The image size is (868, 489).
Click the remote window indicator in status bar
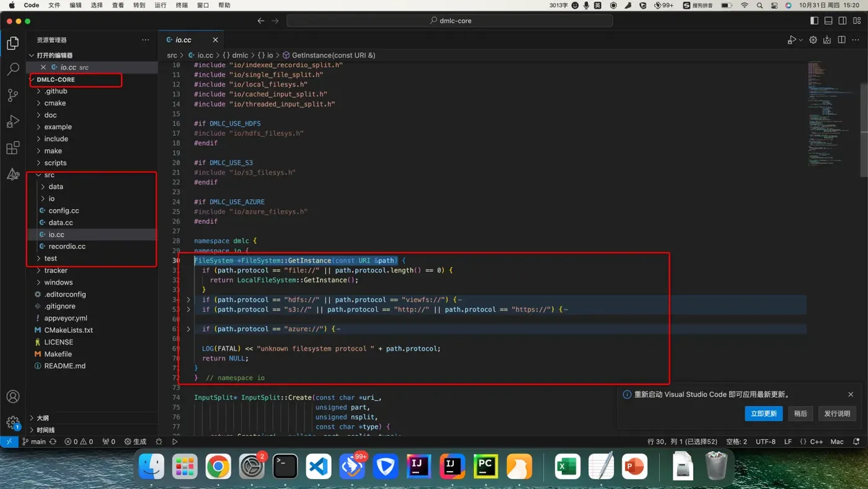click(9, 442)
